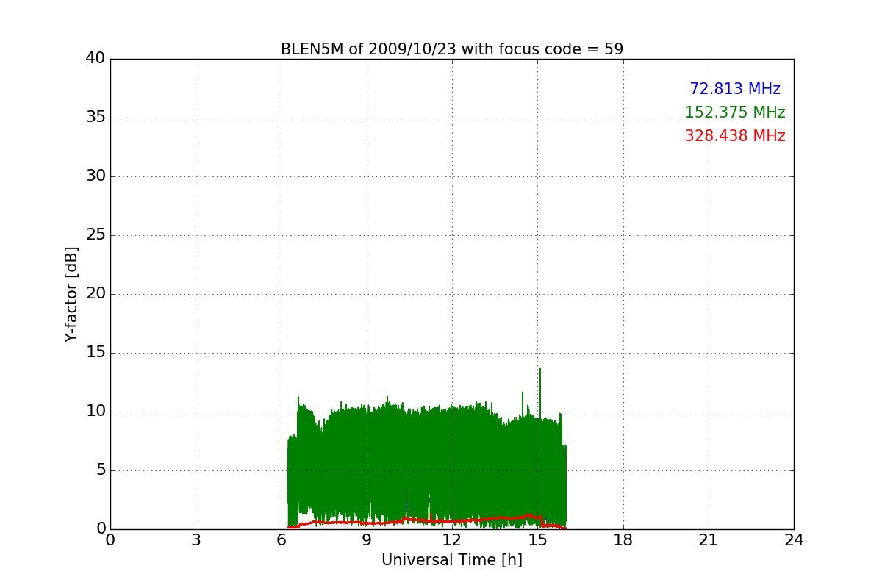Image resolution: width=882 pixels, height=588 pixels.
Task: Click the x-axis tick label 9
Action: (x=367, y=540)
